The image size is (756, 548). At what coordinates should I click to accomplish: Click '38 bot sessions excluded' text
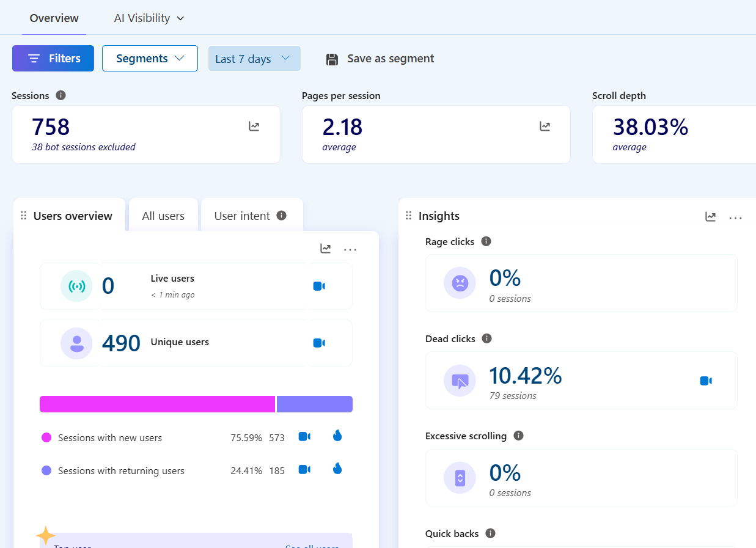pos(84,147)
